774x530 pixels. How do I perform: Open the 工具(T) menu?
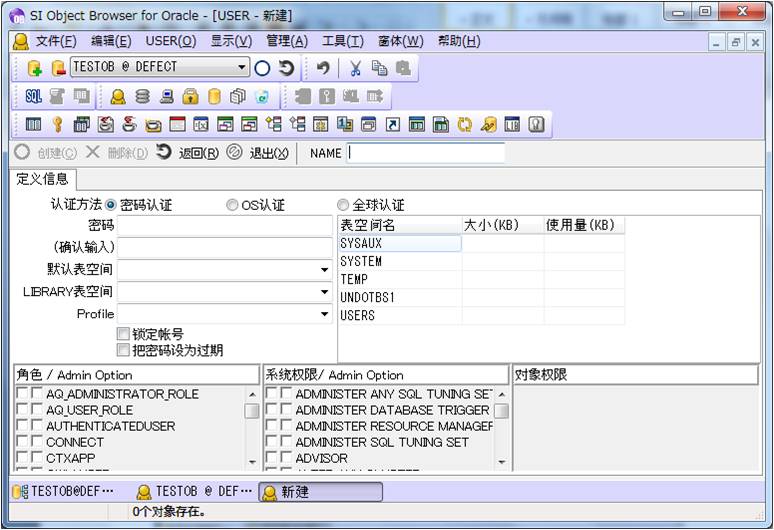click(343, 41)
